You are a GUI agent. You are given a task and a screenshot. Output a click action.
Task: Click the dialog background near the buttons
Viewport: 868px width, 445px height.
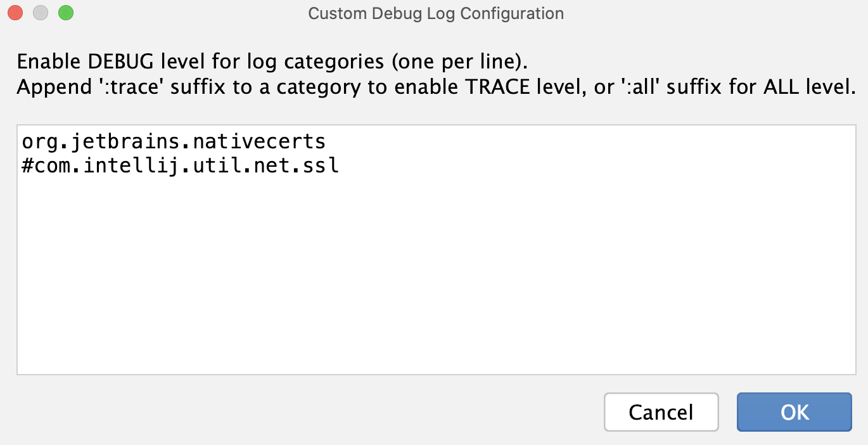380,412
